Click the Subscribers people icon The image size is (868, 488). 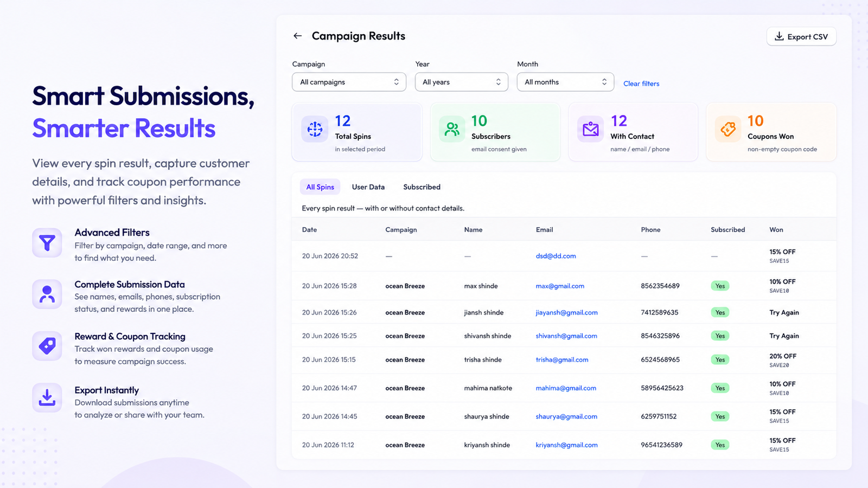click(452, 129)
